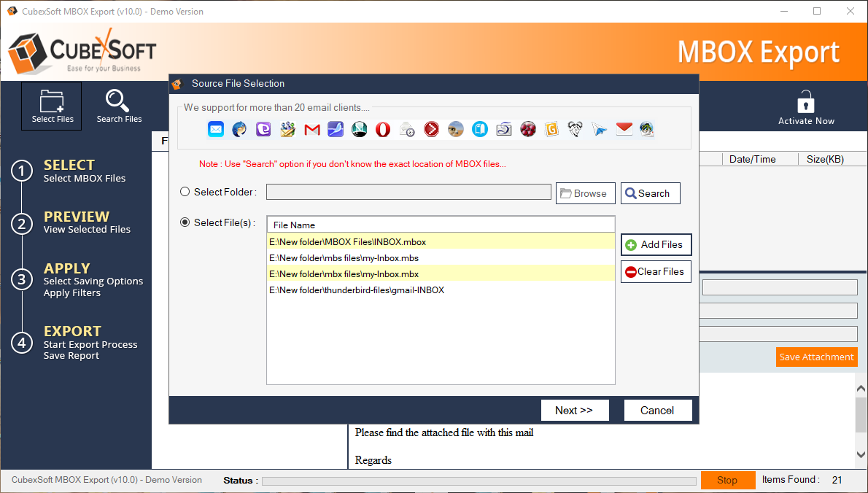Choose the Select File(s) radio option
The width and height of the screenshot is (868, 493).
[185, 222]
